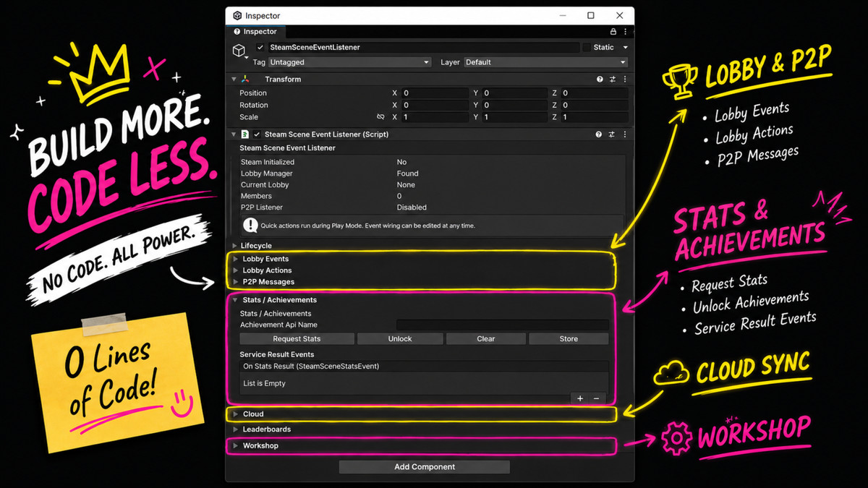Remove entry with minus in On Stats Result
This screenshot has height=488, width=868.
(x=597, y=398)
